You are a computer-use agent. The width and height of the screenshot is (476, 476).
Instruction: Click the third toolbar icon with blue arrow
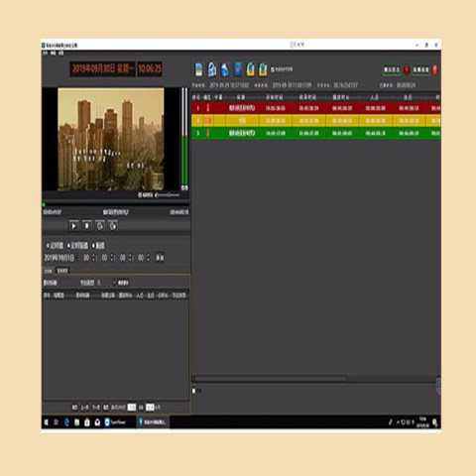point(225,69)
